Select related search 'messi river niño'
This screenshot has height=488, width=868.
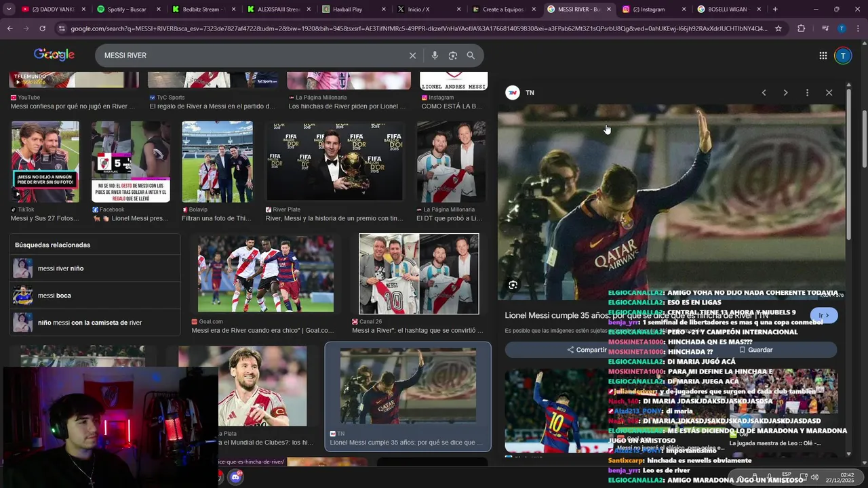[x=95, y=268]
